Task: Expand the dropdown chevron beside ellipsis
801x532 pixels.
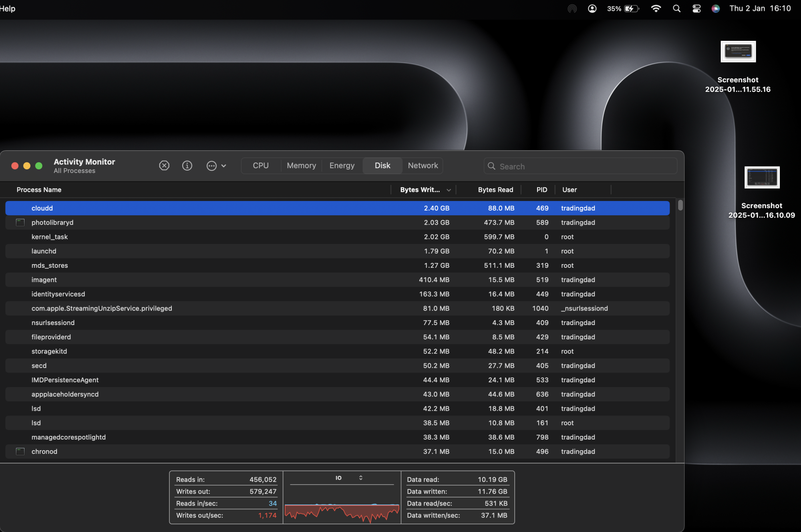Action: pos(224,166)
